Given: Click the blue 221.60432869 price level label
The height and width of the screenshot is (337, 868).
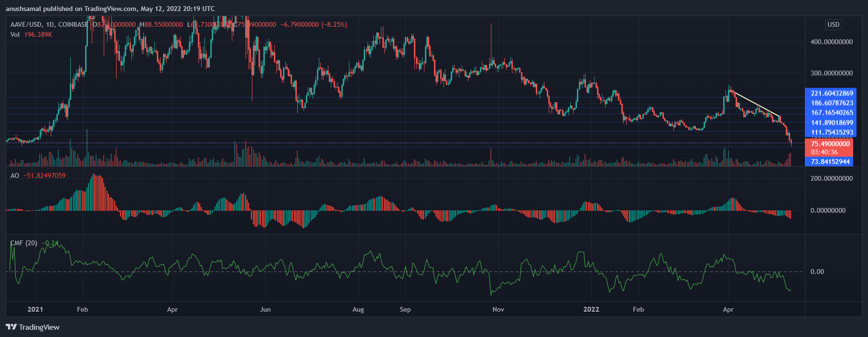Looking at the screenshot, I should pyautogui.click(x=832, y=93).
